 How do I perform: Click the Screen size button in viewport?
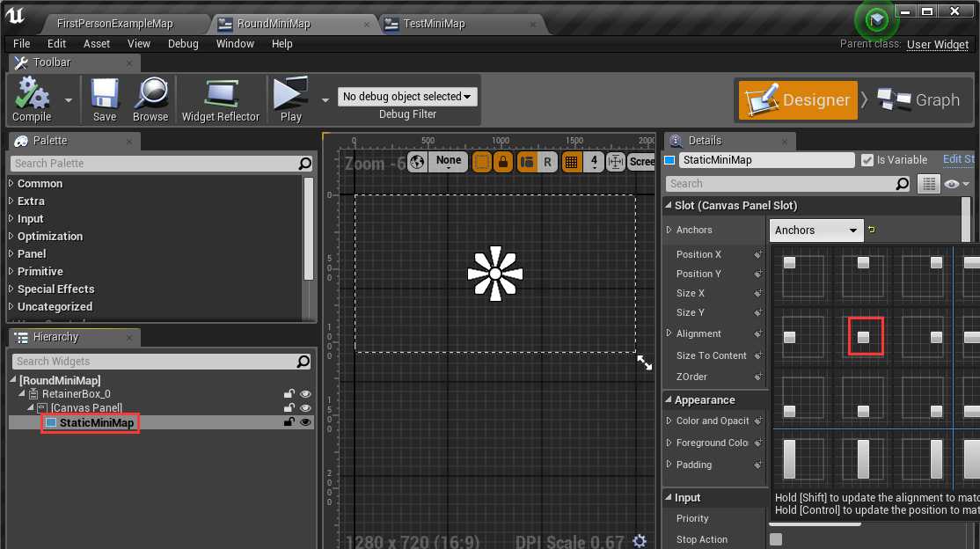click(x=642, y=162)
